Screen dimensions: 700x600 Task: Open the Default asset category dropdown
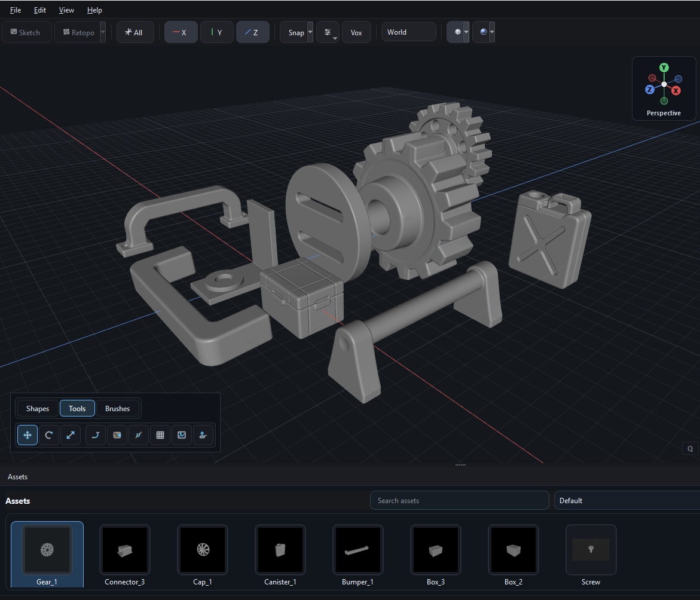[x=627, y=500]
